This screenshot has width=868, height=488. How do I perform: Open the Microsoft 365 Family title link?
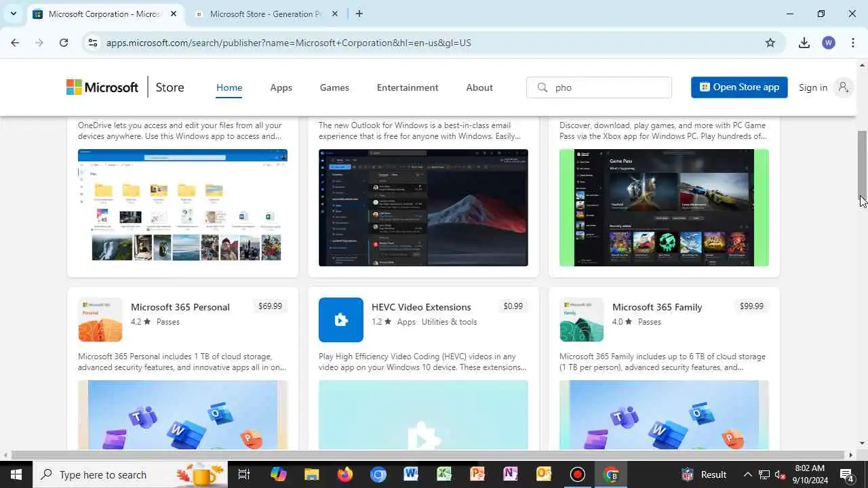pyautogui.click(x=657, y=307)
